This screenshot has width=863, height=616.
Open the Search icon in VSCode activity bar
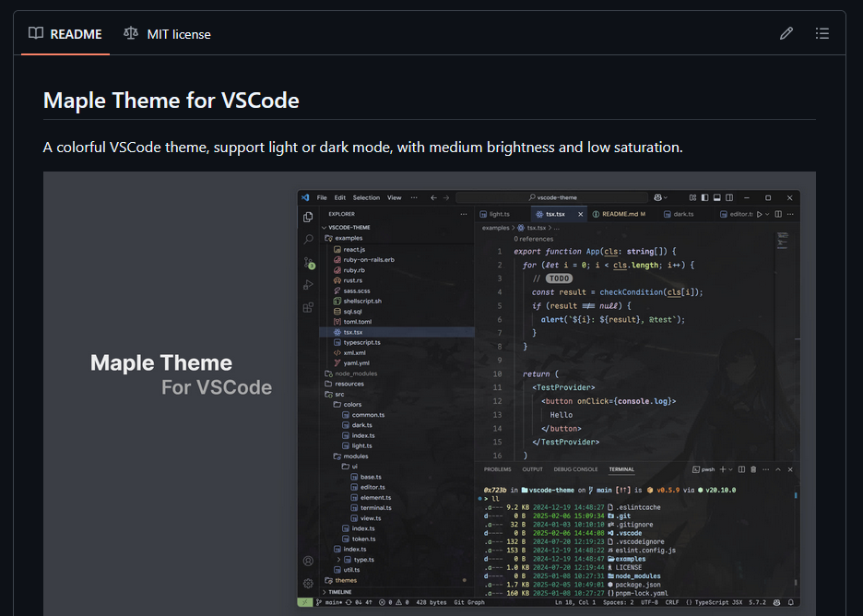pos(308,240)
